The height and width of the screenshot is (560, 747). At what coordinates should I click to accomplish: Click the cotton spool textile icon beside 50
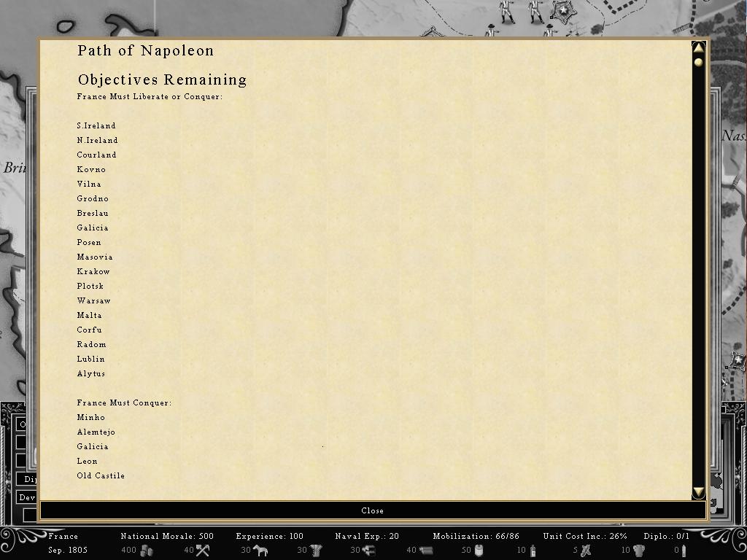pos(479,551)
